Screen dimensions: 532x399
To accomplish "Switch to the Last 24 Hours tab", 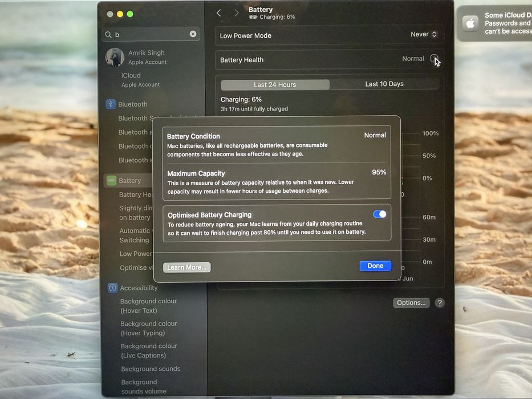I will (275, 84).
